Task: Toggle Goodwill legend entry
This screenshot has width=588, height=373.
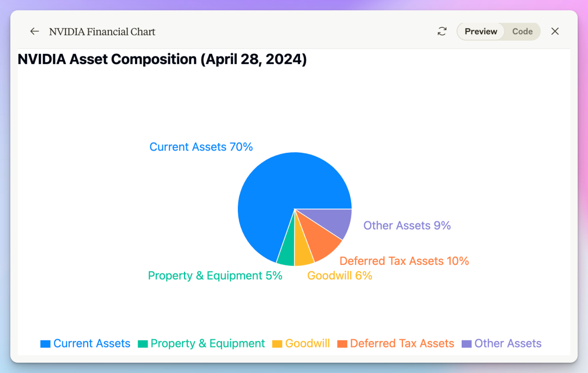Action: click(x=307, y=344)
